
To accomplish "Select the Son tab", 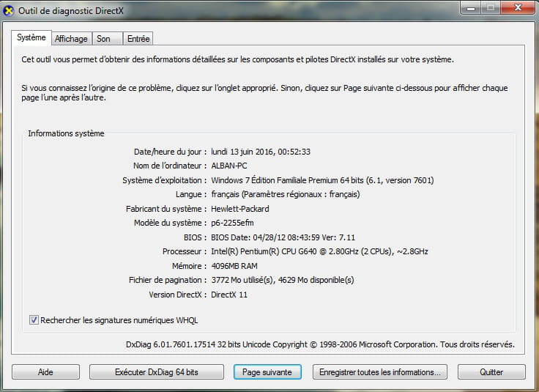I will (x=104, y=39).
